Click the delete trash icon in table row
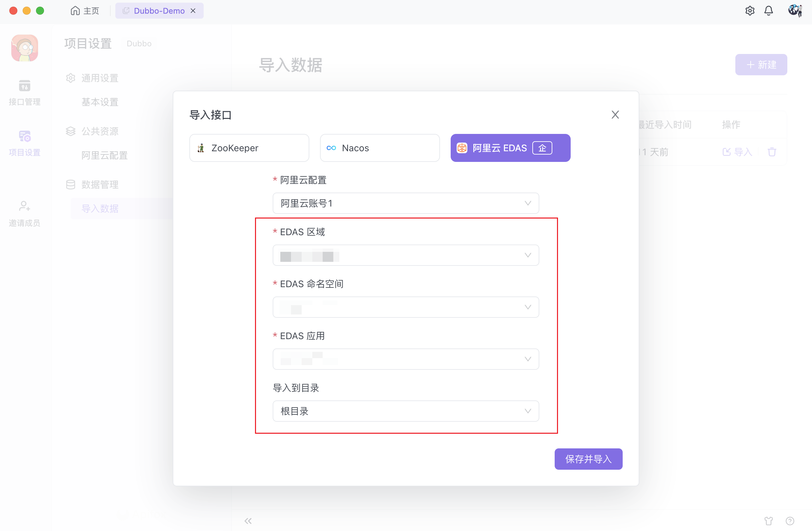The width and height of the screenshot is (812, 531). tap(772, 152)
